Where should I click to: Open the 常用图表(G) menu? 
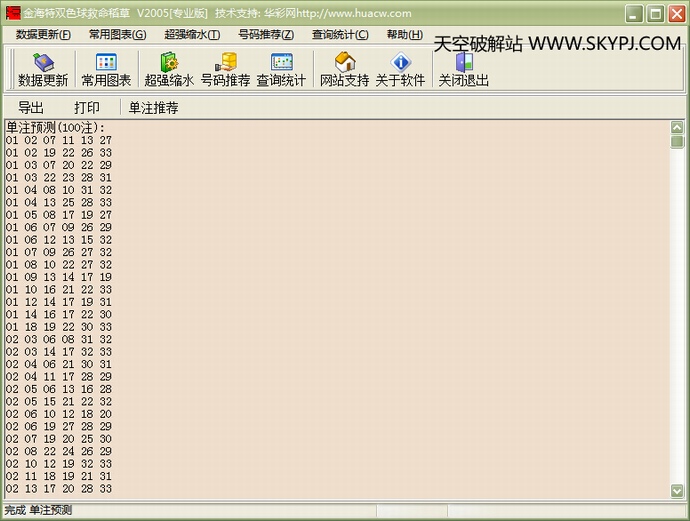[117, 34]
